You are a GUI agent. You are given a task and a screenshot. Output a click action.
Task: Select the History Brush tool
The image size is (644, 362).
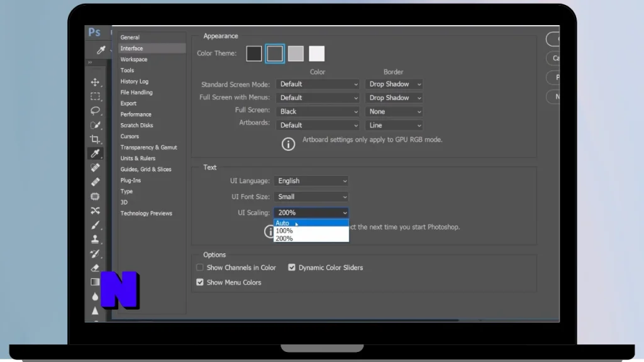pos(95,254)
